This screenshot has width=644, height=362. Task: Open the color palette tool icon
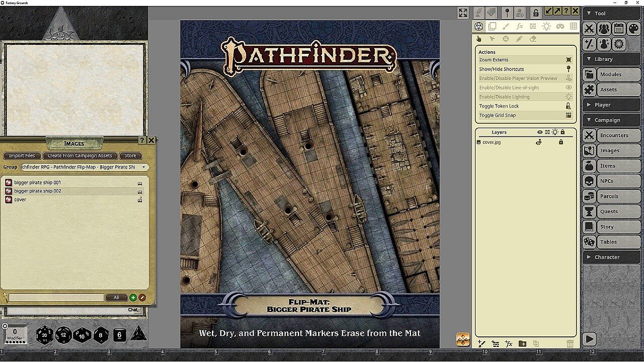tap(634, 29)
